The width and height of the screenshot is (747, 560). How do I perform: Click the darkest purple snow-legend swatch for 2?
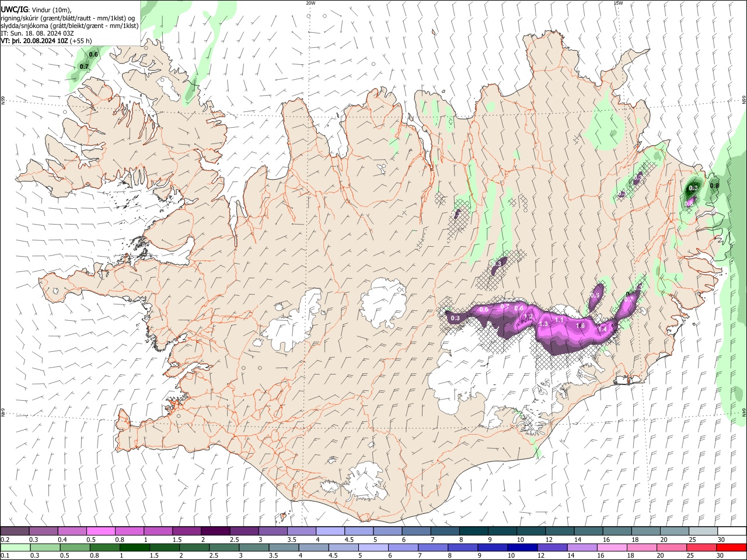click(215, 531)
